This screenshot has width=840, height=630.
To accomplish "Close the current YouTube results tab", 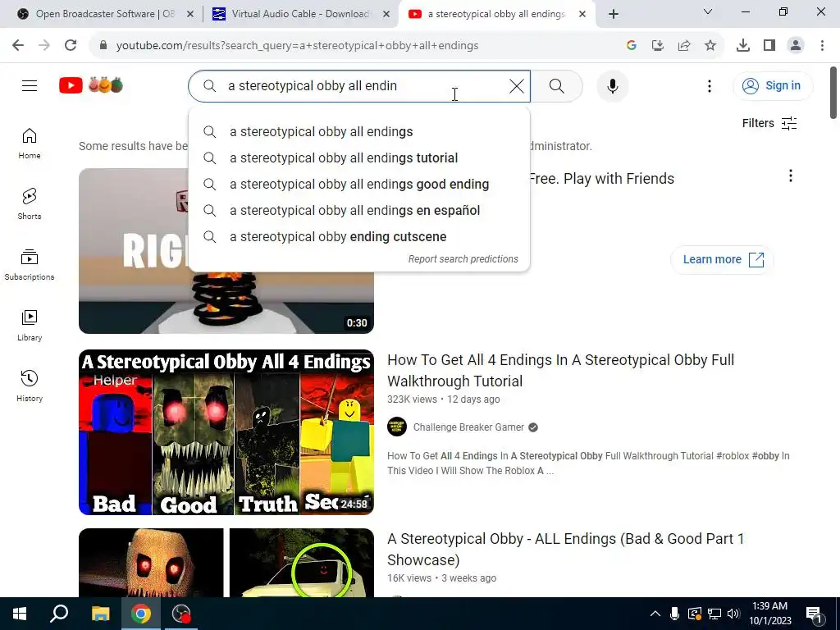I will tap(582, 15).
